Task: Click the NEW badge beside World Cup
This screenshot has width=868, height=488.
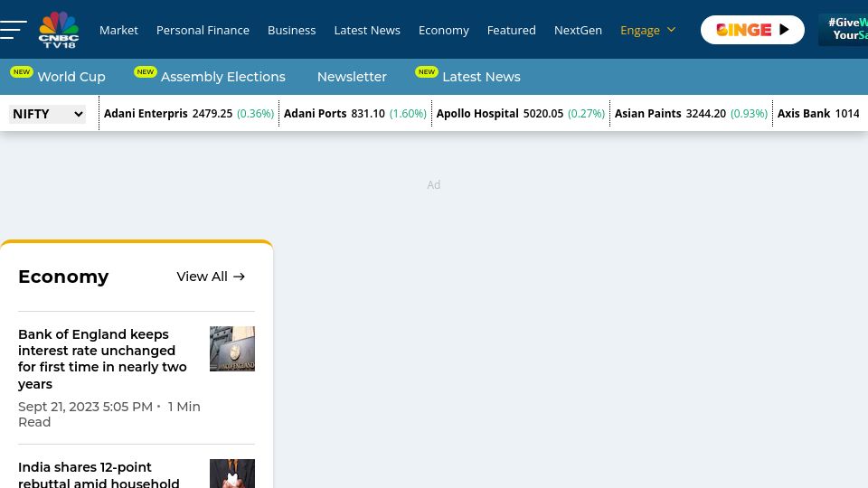Action: click(22, 72)
